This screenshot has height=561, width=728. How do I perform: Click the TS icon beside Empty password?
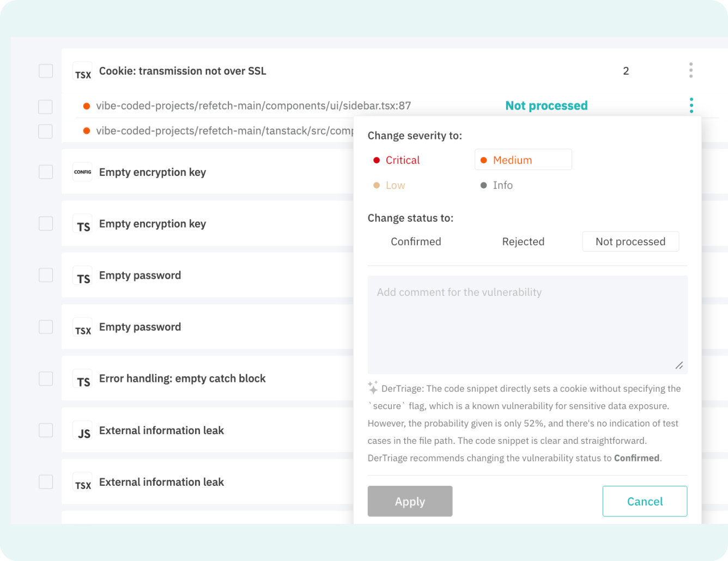pos(83,276)
